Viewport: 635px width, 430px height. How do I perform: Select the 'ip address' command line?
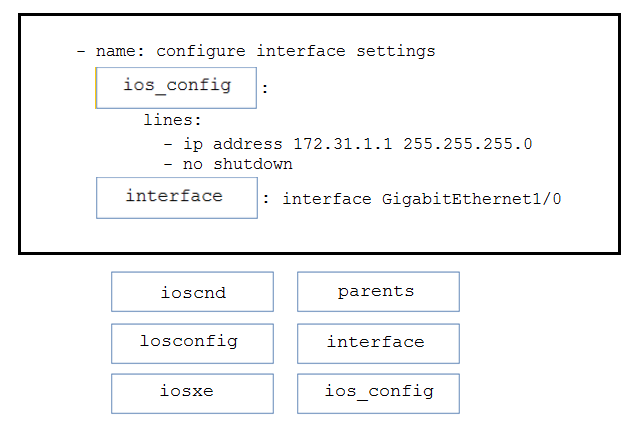348,144
